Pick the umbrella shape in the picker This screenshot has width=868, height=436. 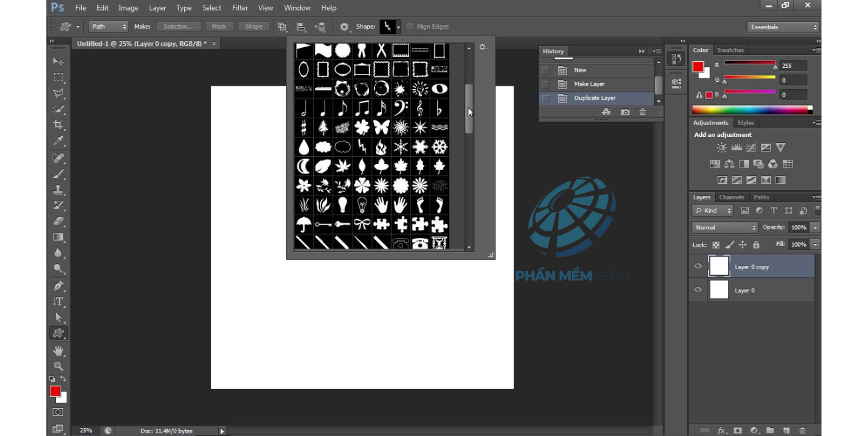click(x=303, y=224)
